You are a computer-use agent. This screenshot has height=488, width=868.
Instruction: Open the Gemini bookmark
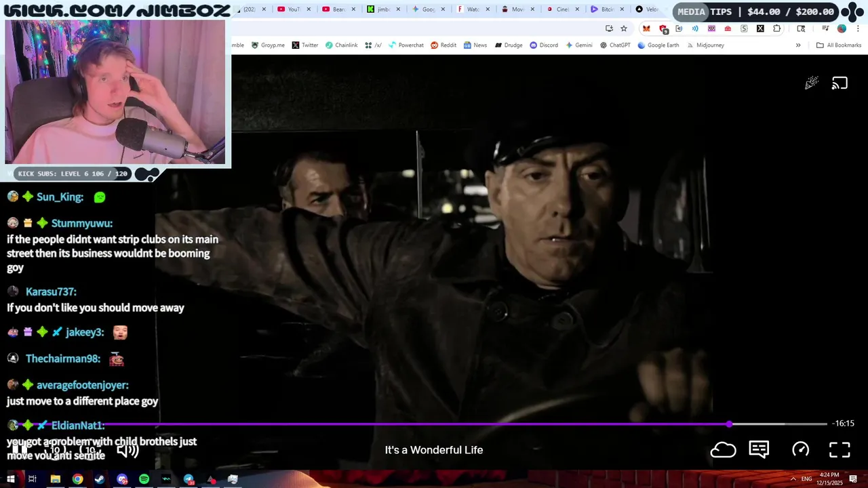click(x=579, y=45)
